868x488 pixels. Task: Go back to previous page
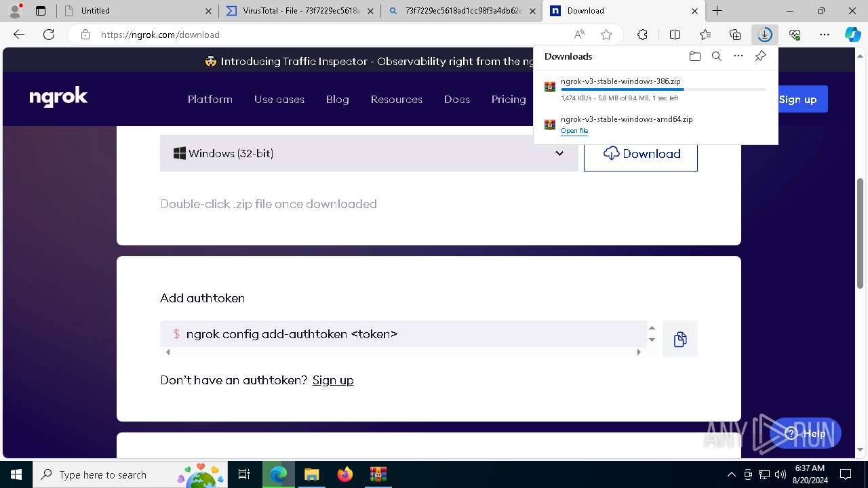[x=19, y=35]
